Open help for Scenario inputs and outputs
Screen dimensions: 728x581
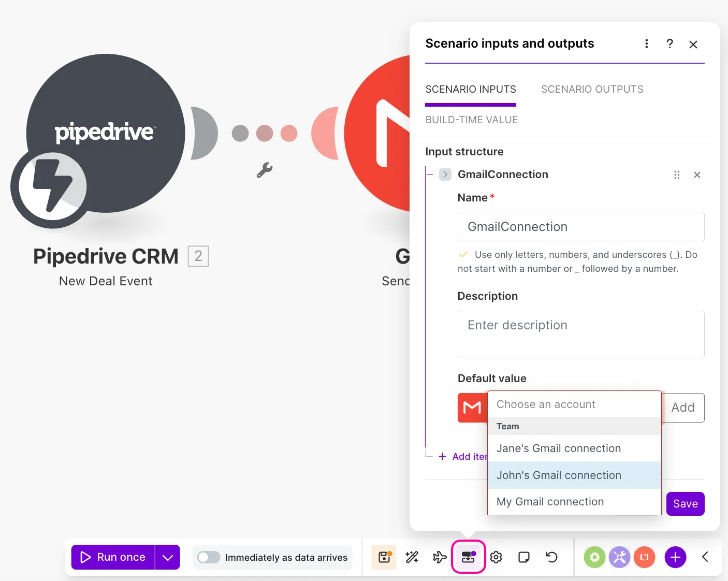[669, 44]
